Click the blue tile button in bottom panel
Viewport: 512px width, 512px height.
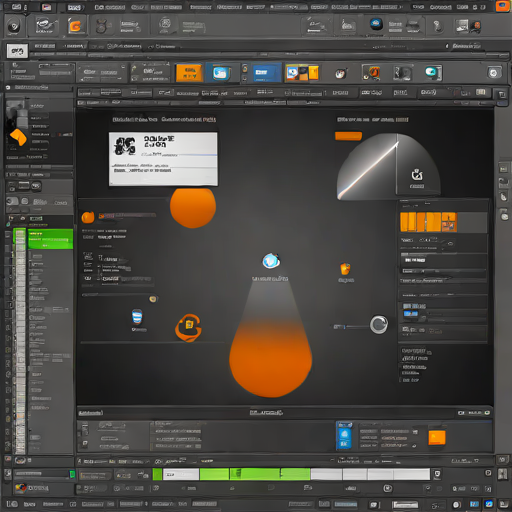click(x=344, y=436)
